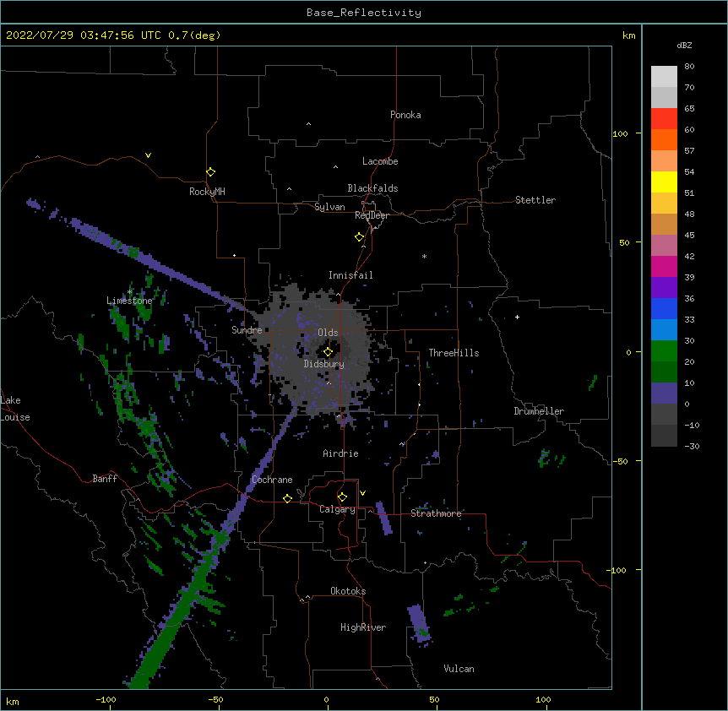The height and width of the screenshot is (711, 728).
Task: Click the ThreeHills label
Action: click(x=454, y=353)
